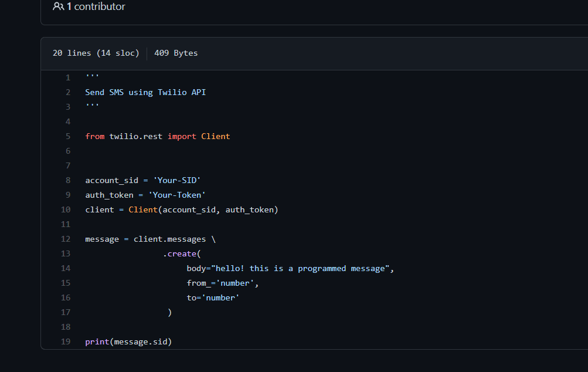Click line number 17
Viewport: 588px width, 372px height.
66,312
